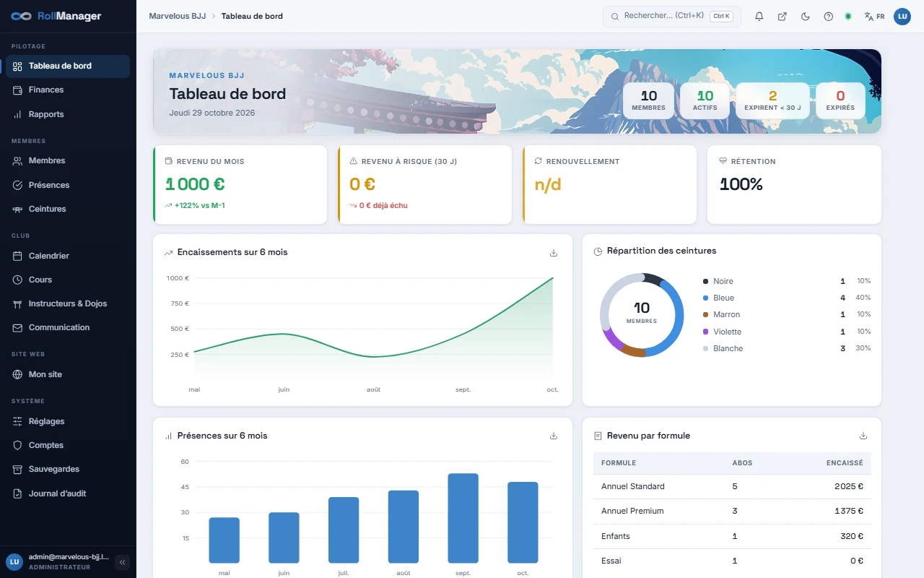Open the FR language selector
Screen dimensions: 924x578
[x=875, y=17]
